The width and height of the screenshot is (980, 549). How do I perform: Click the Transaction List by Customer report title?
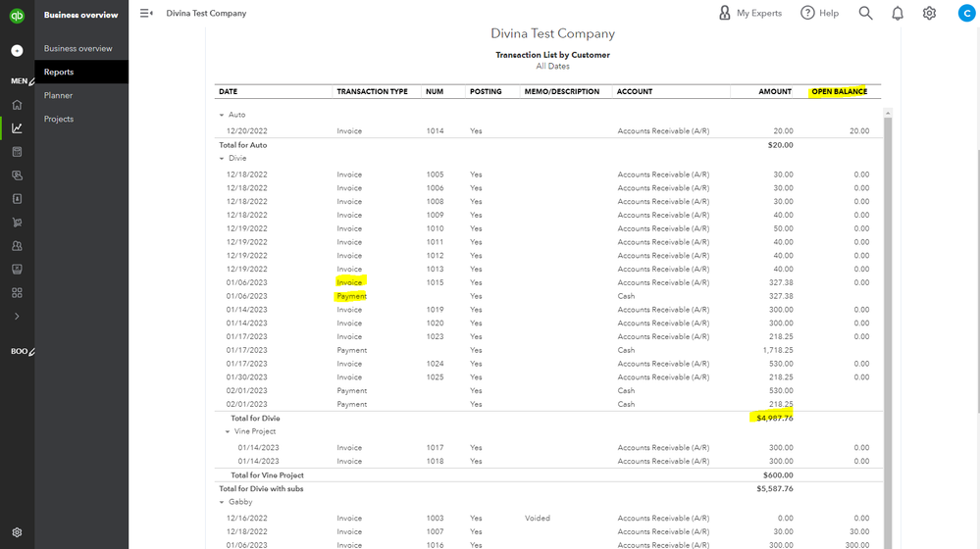552,55
